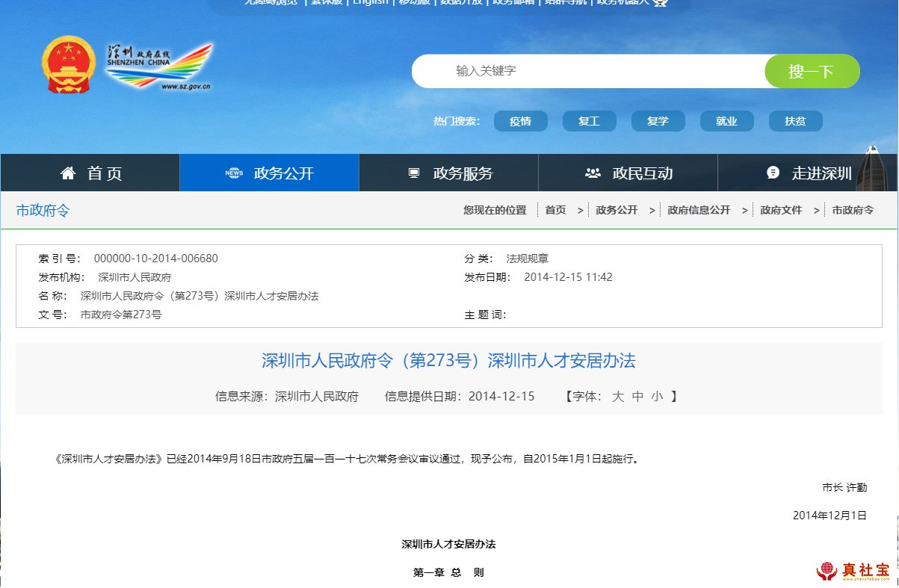Screen dimensions: 899x588
Task: Click the Shenzhen Government Online logo
Action: 159,66
